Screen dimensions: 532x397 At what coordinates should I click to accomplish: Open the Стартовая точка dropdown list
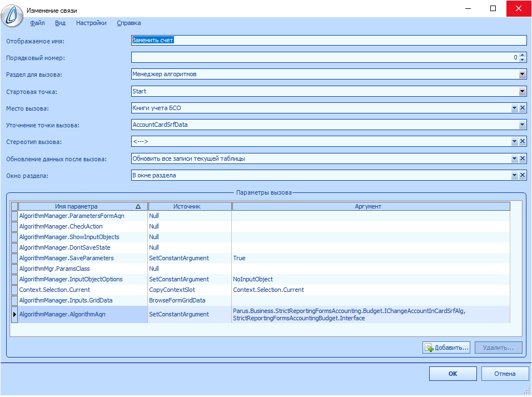click(x=523, y=91)
